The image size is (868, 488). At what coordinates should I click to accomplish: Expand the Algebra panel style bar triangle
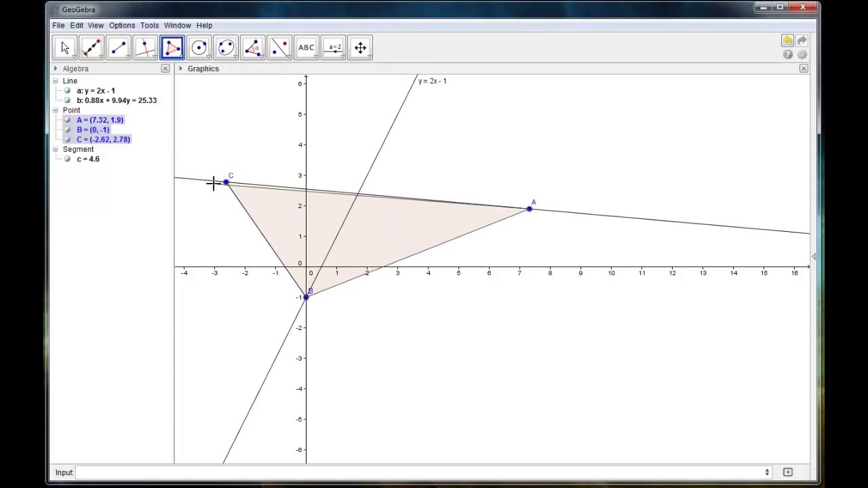56,68
